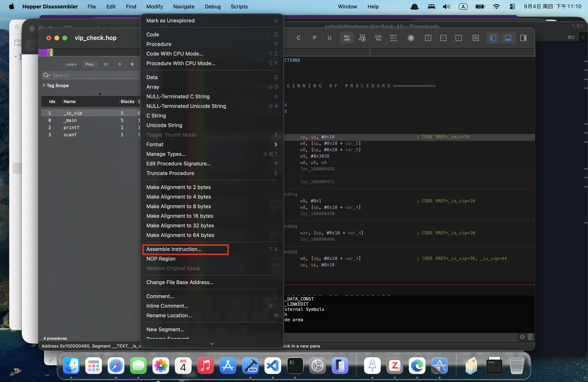588x382 pixels.
Task: Split the view vertically icon
Action: (428, 38)
